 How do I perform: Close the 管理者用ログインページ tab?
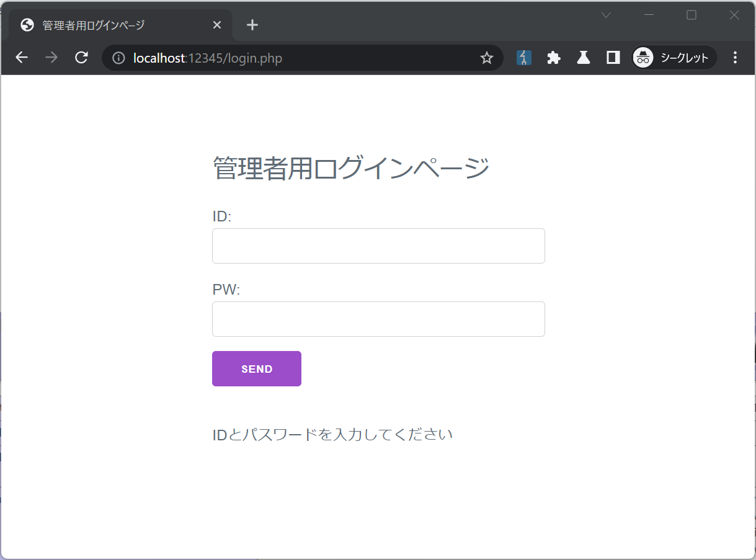[217, 25]
